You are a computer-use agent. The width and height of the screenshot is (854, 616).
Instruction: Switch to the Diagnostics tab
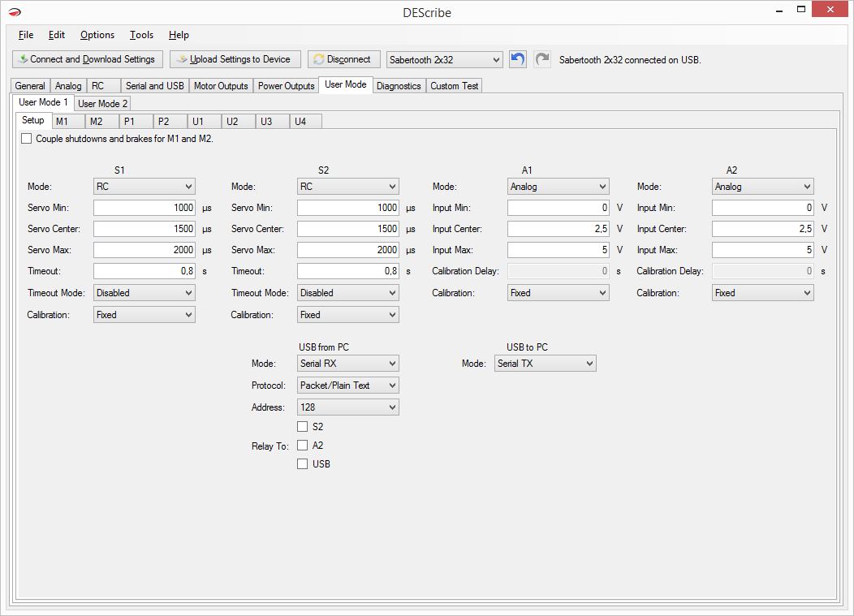tap(399, 86)
